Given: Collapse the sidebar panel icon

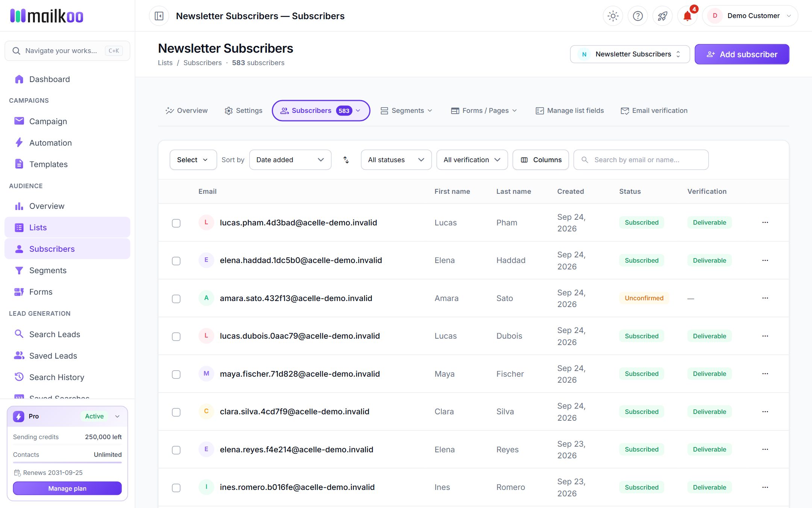Looking at the screenshot, I should (159, 16).
